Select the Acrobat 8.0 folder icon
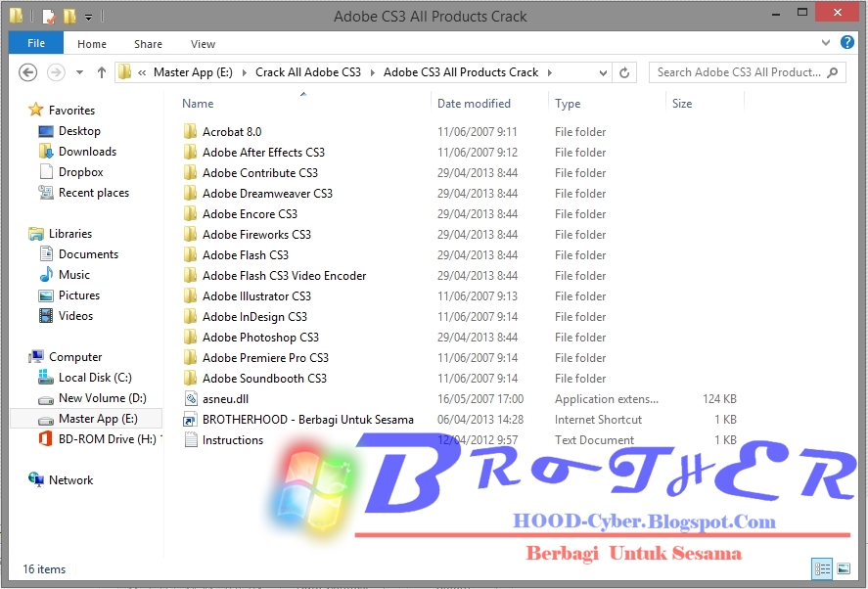Image resolution: width=868 pixels, height=589 pixels. (190, 131)
